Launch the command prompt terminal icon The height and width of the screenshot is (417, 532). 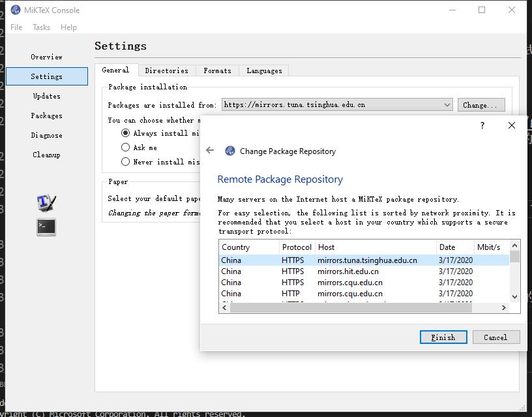tap(46, 226)
